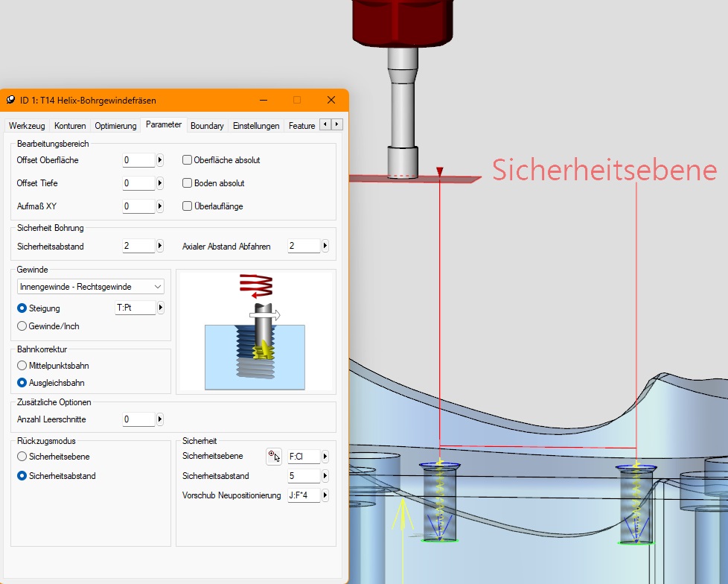Click arrow next to Axialer Abstand Abfahren
728x584 pixels.
coord(325,246)
